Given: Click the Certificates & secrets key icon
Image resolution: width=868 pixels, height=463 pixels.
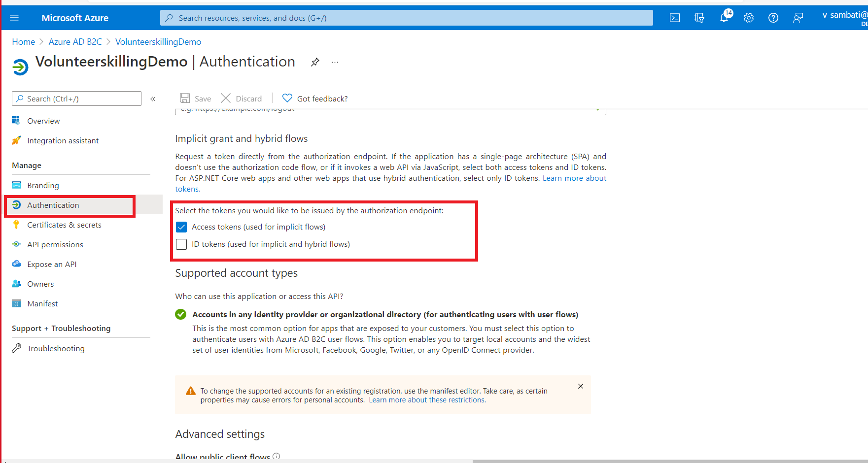Looking at the screenshot, I should [x=16, y=225].
